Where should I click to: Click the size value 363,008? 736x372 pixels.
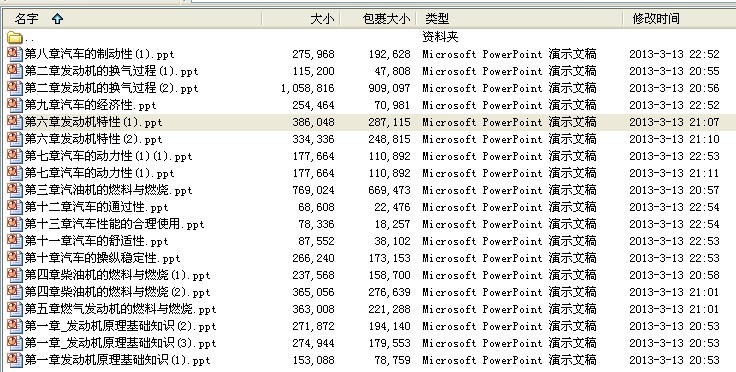[314, 309]
